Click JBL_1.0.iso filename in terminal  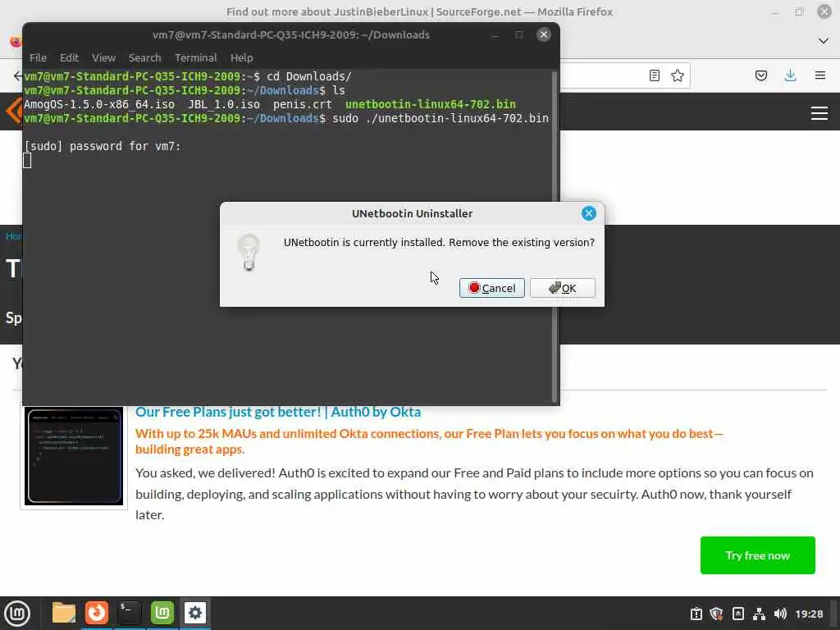tap(224, 104)
